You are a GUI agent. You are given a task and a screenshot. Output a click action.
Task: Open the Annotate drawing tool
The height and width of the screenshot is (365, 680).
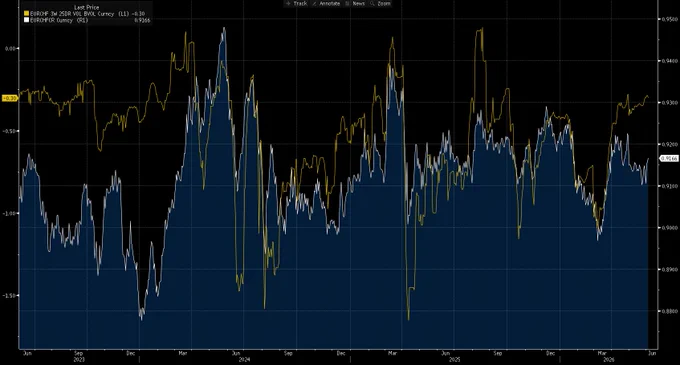(326, 3)
